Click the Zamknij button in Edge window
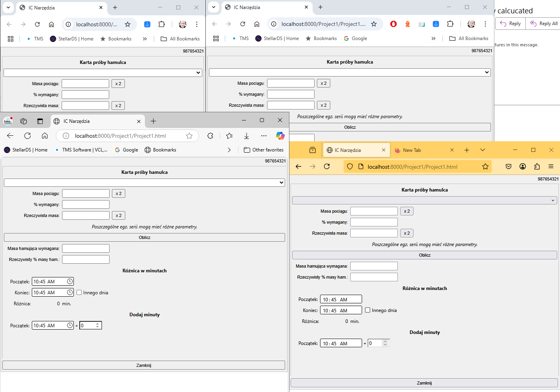The width and height of the screenshot is (560, 392). click(x=144, y=365)
